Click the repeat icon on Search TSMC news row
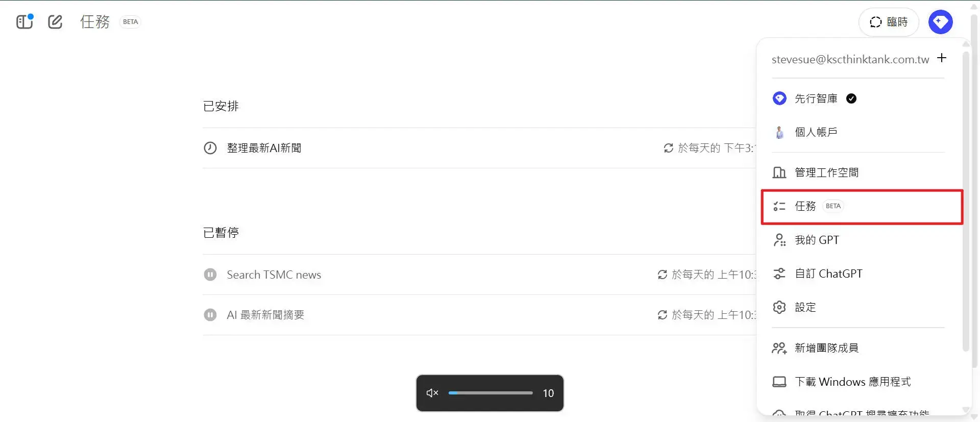Screen dimensions: 980x422 pyautogui.click(x=663, y=275)
